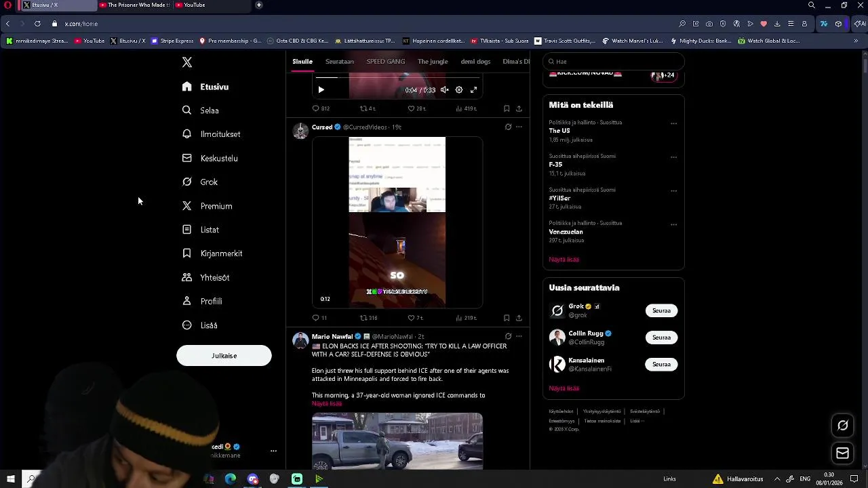Open Windows Start menu
Viewport: 868px width, 488px height.
coord(11,479)
